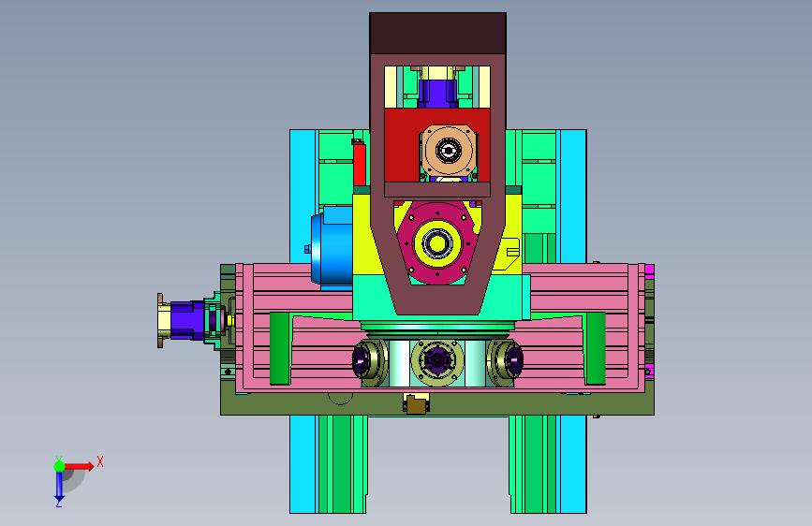Select the small brown block on base
812x526 pixels.
coord(417,404)
